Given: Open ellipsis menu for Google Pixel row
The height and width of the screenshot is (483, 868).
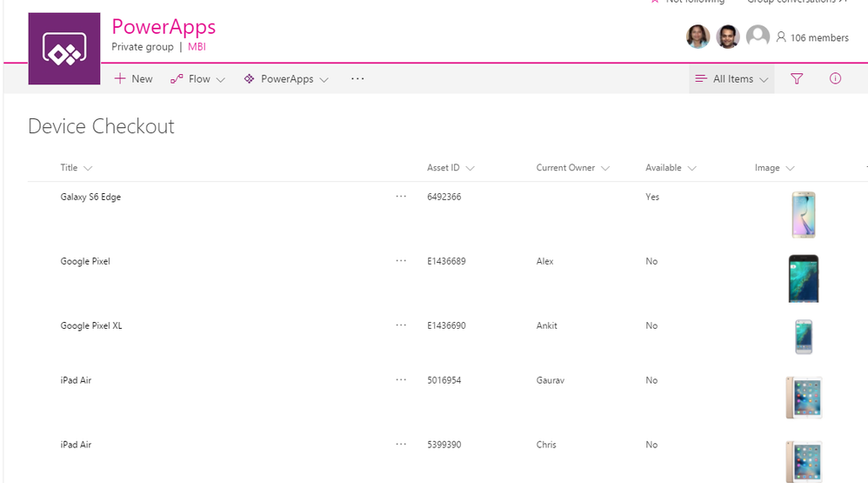Looking at the screenshot, I should 401,261.
